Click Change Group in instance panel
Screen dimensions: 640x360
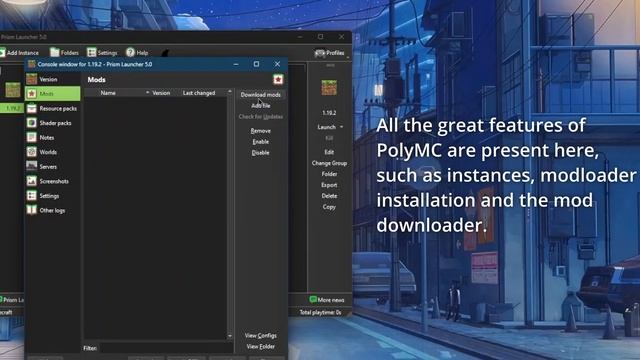pyautogui.click(x=329, y=163)
